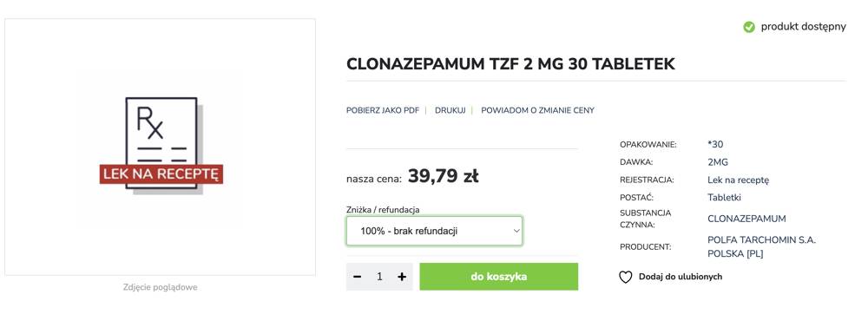The height and width of the screenshot is (321, 868).
Task: Click Pobierz jako PDF link
Action: pos(383,110)
